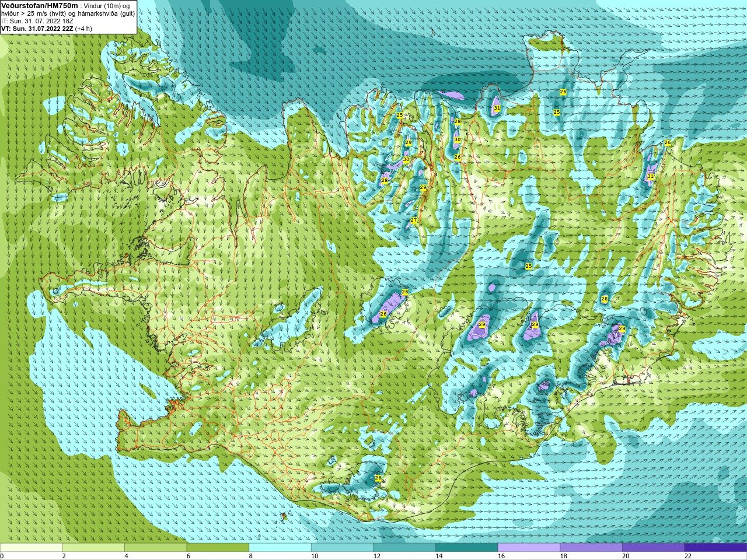The image size is (747, 560).
Task: Click the 'Vindur (10m) og' caption text
Action: (x=107, y=6)
